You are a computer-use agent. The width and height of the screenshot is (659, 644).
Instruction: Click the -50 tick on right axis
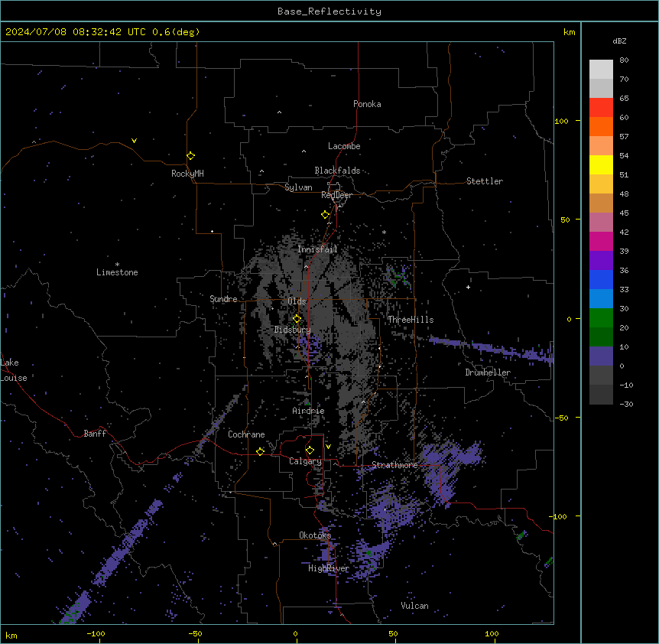[561, 418]
